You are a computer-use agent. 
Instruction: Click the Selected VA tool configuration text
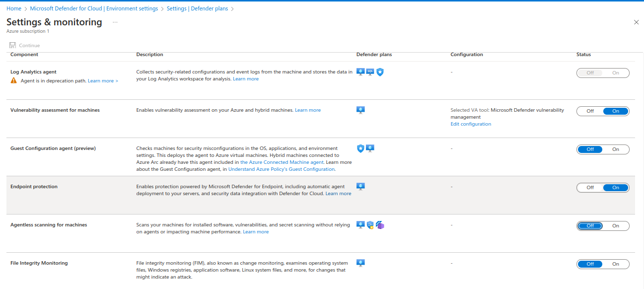507,114
